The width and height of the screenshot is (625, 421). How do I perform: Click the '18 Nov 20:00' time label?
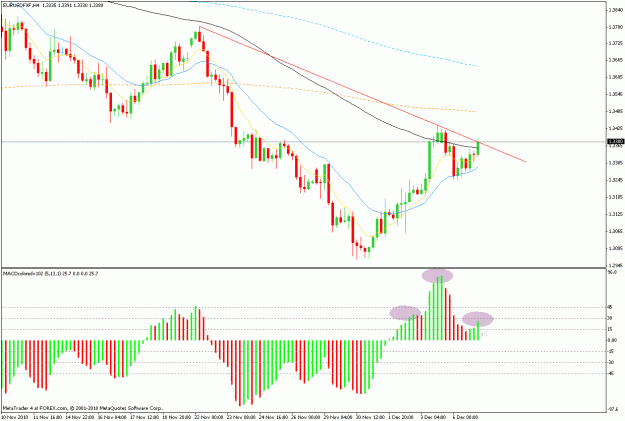(177, 417)
